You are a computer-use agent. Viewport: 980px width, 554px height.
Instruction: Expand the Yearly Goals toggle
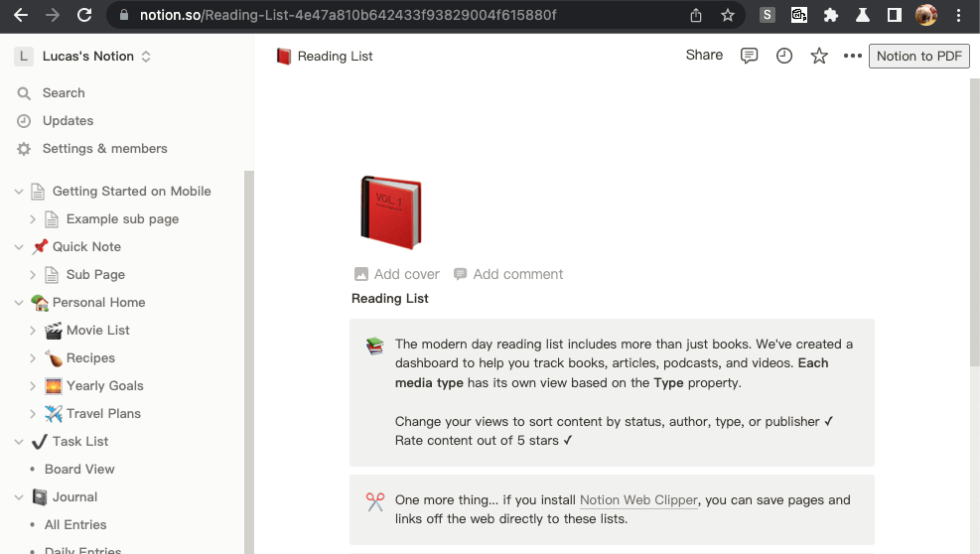click(x=33, y=386)
